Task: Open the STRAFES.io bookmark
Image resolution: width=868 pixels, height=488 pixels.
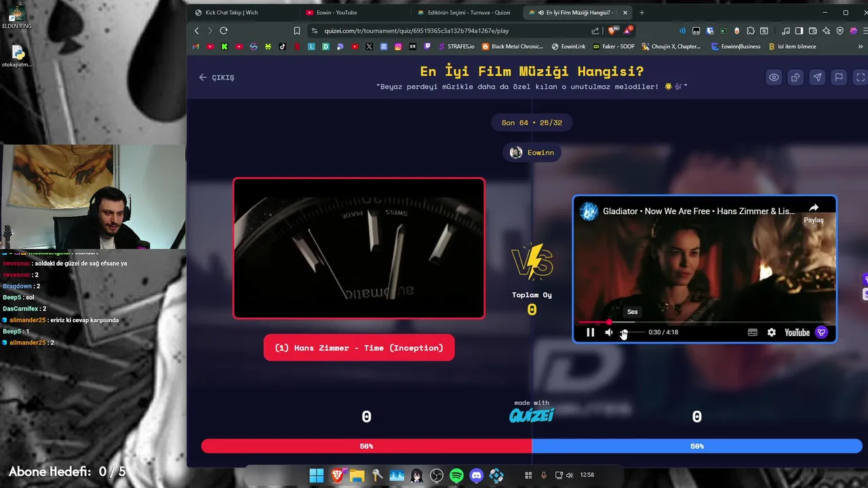Action: click(x=456, y=47)
